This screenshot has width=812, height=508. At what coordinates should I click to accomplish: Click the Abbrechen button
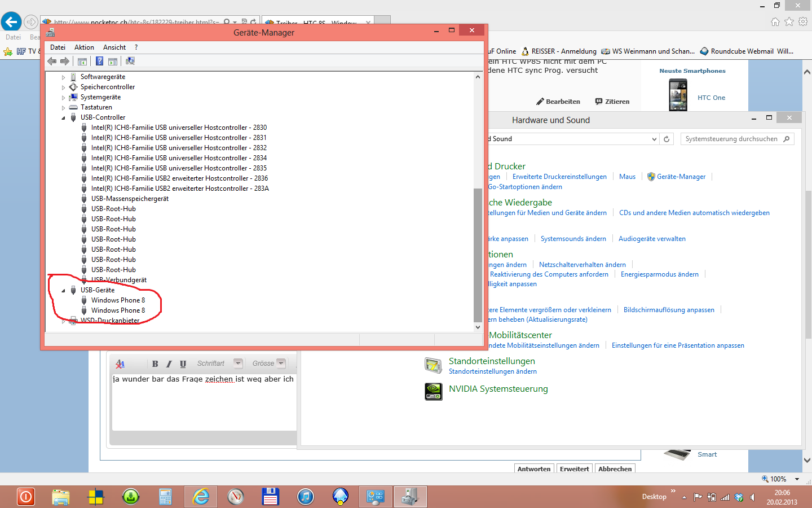click(x=615, y=468)
